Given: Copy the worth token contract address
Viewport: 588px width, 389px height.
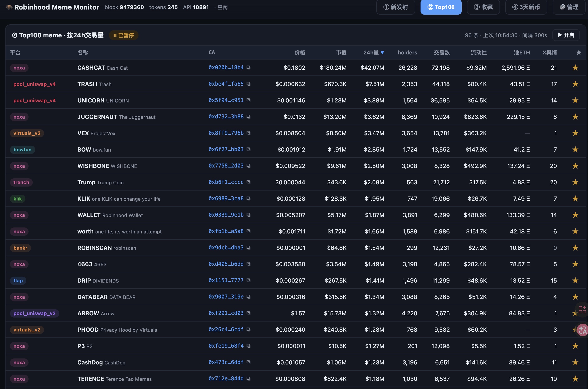Looking at the screenshot, I should [248, 231].
